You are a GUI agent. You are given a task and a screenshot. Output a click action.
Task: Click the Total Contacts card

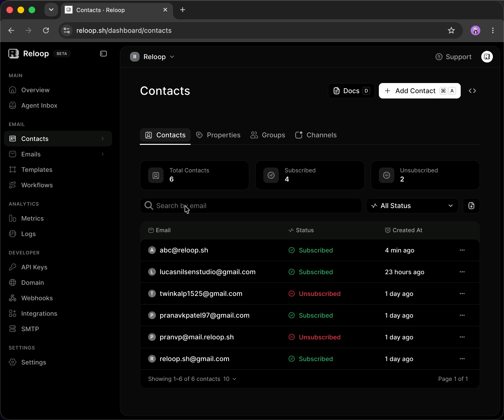(194, 175)
